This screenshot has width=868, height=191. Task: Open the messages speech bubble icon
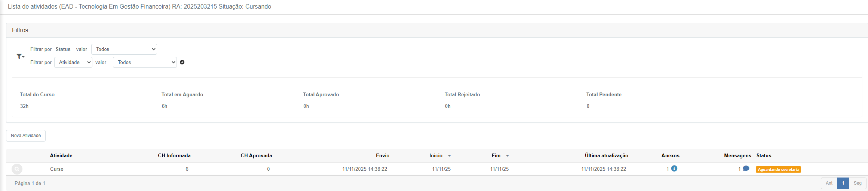click(746, 169)
